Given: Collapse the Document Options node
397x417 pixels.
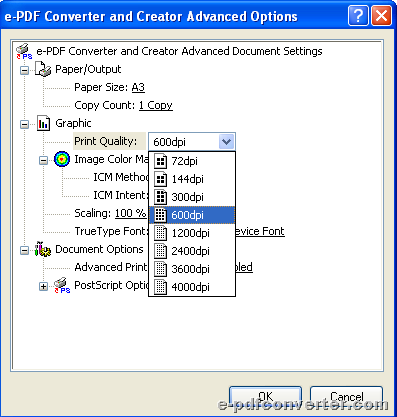Looking at the screenshot, I should pyautogui.click(x=24, y=250).
